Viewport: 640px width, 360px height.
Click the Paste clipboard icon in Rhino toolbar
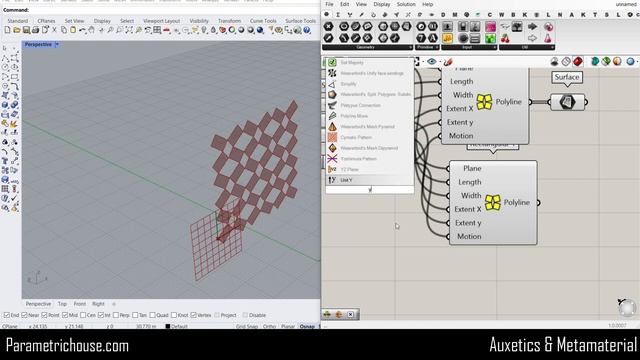click(x=73, y=30)
